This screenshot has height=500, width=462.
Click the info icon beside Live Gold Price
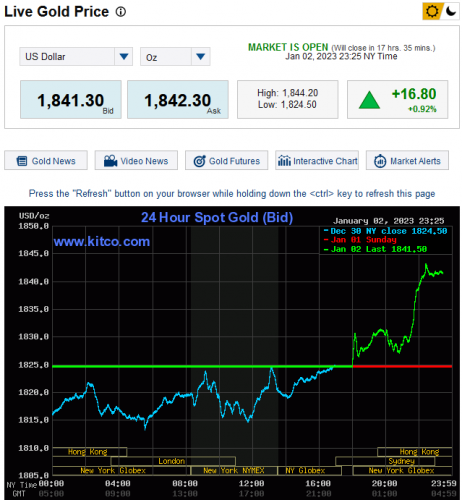(x=121, y=12)
